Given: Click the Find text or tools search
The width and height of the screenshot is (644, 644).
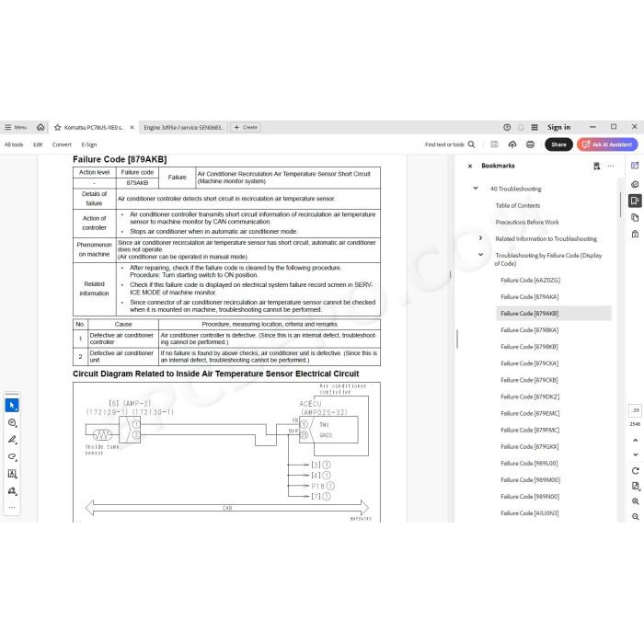Looking at the screenshot, I should coord(450,144).
